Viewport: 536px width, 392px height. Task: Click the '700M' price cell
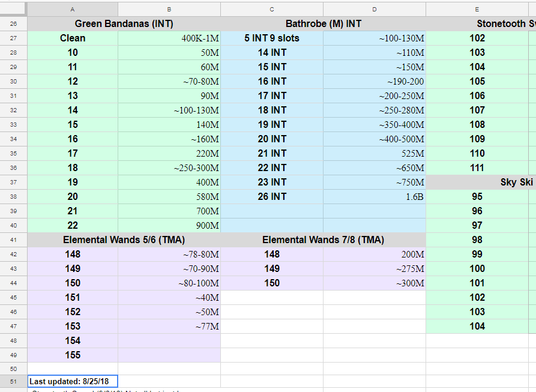(x=169, y=211)
